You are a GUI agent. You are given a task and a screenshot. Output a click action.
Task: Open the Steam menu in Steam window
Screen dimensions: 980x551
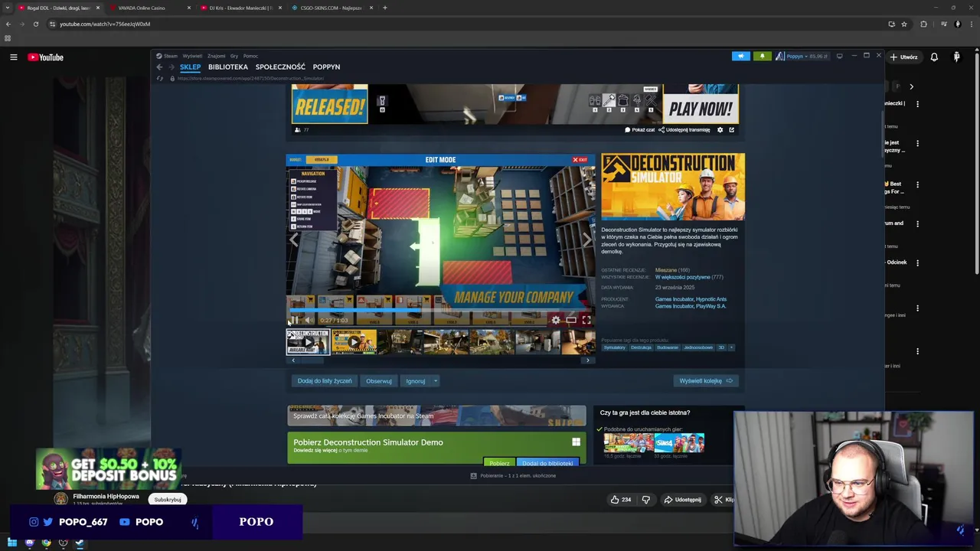pos(167,56)
